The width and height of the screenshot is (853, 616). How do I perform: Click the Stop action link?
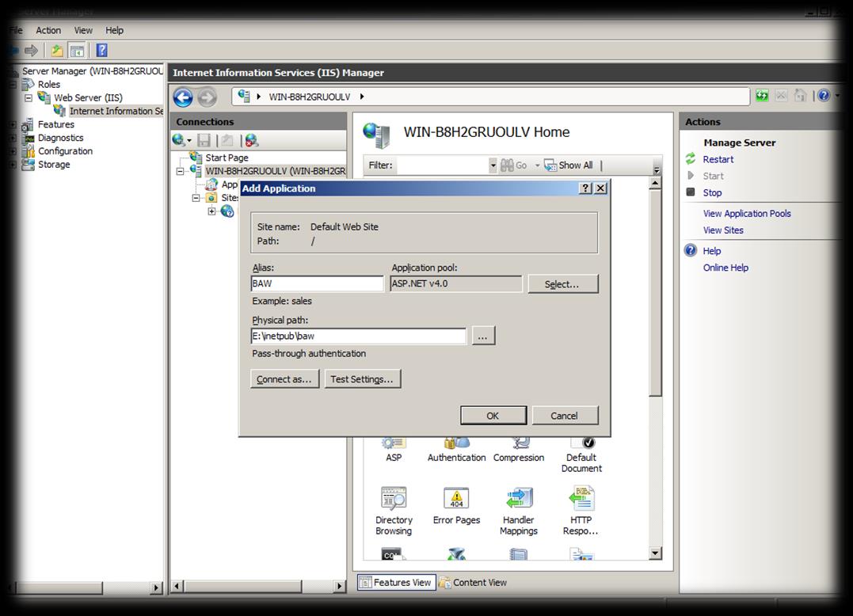click(712, 192)
